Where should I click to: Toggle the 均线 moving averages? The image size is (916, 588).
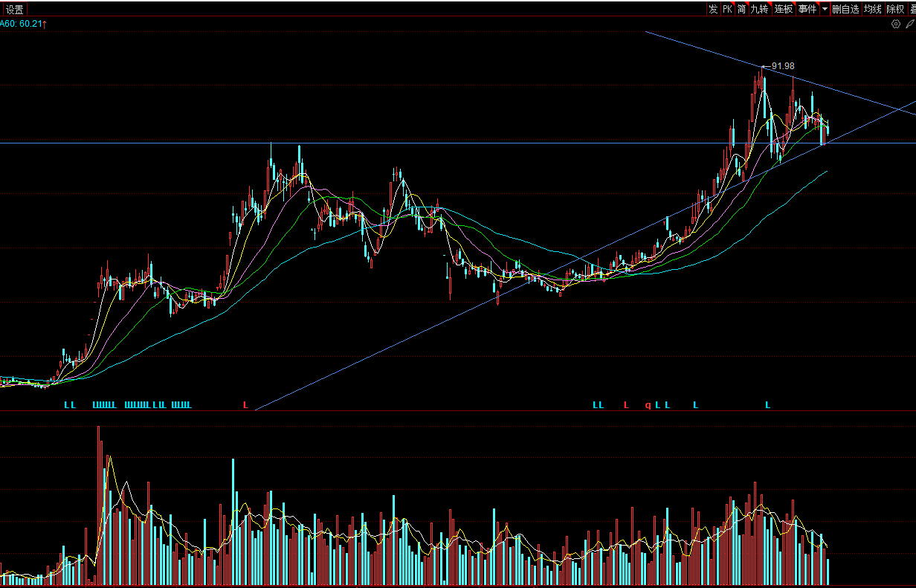point(873,9)
